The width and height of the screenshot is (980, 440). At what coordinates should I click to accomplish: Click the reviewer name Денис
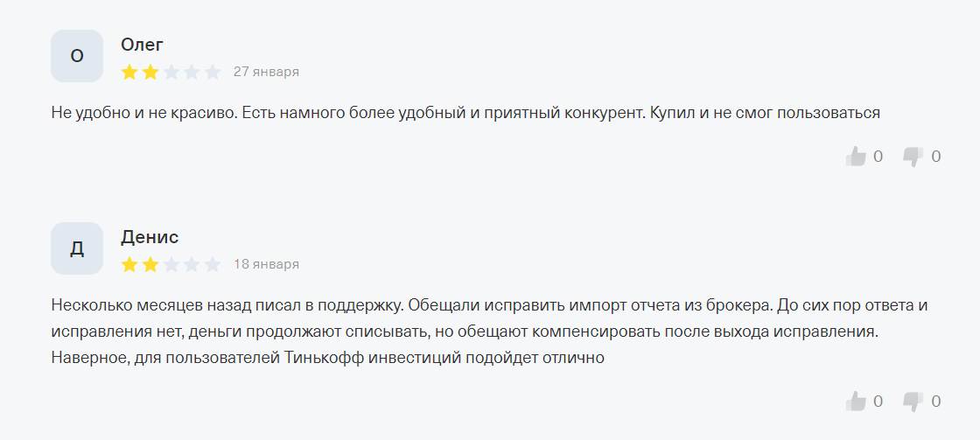pyautogui.click(x=150, y=237)
